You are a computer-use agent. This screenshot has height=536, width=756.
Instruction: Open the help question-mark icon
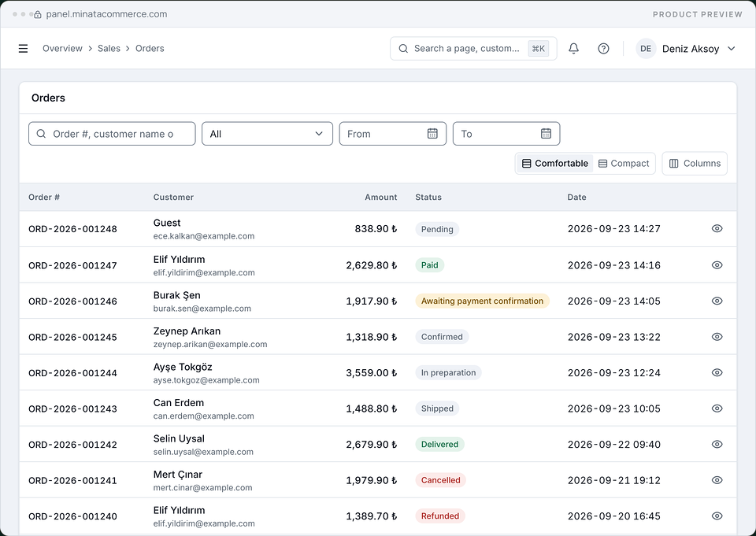(x=603, y=49)
